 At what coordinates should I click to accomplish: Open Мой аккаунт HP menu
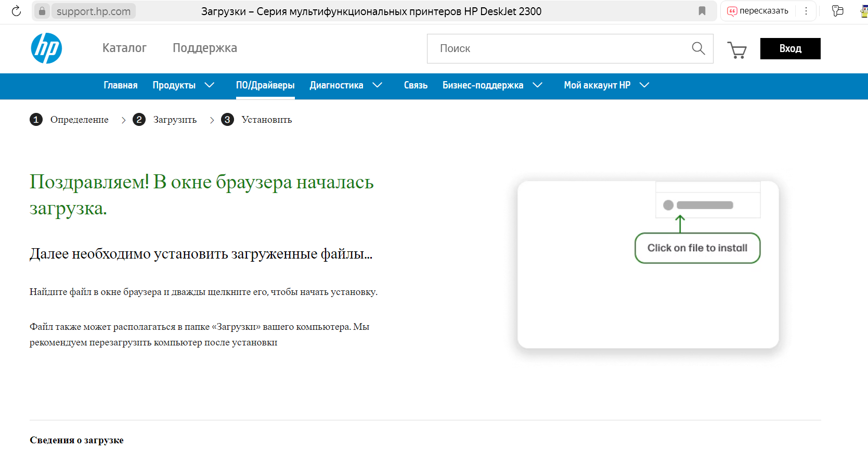pos(597,85)
